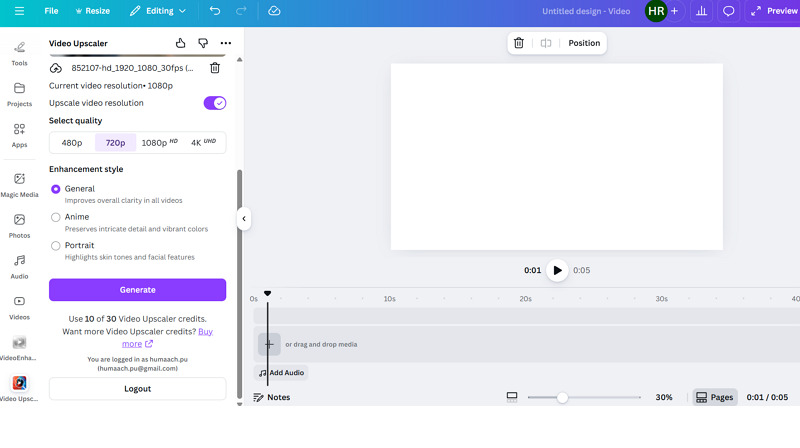Select the Anime enhancement style
800x448 pixels.
[56, 217]
